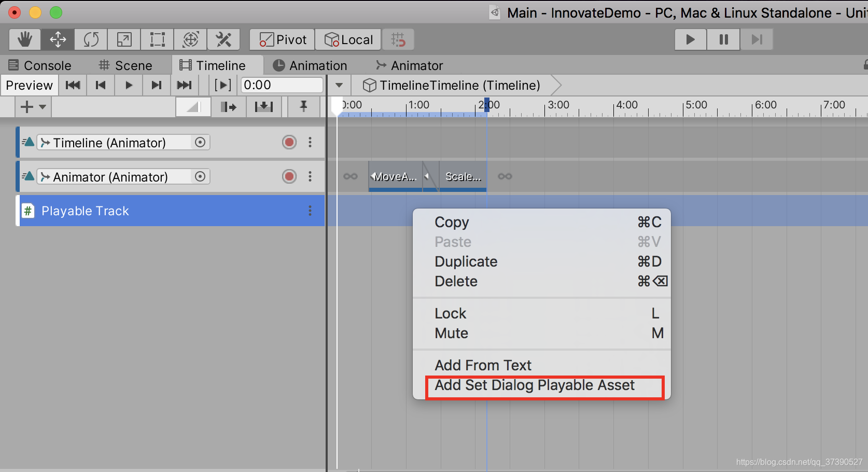Click the Timeline time field 0:00
Image resolution: width=868 pixels, height=472 pixels.
tap(282, 85)
